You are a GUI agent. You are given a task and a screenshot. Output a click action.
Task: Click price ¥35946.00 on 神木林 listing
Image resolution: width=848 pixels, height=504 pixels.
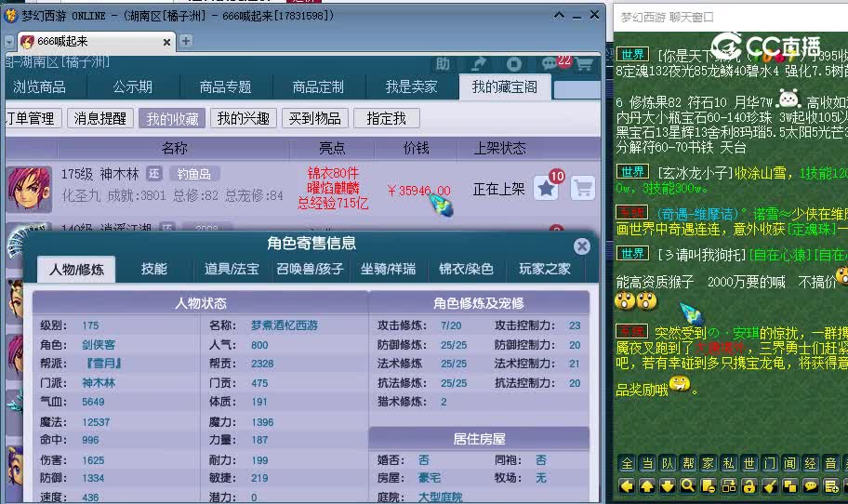coord(419,191)
